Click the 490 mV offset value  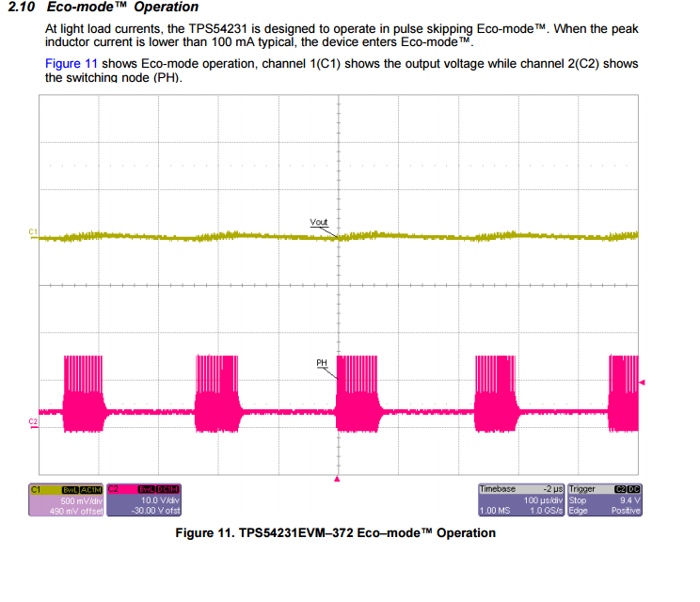click(x=76, y=511)
